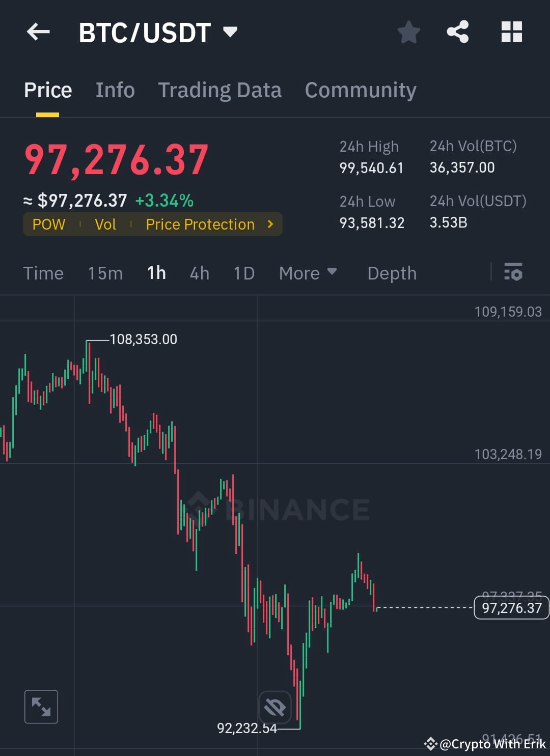Navigate back using the arrow icon
This screenshot has height=756, width=550.
tap(38, 32)
